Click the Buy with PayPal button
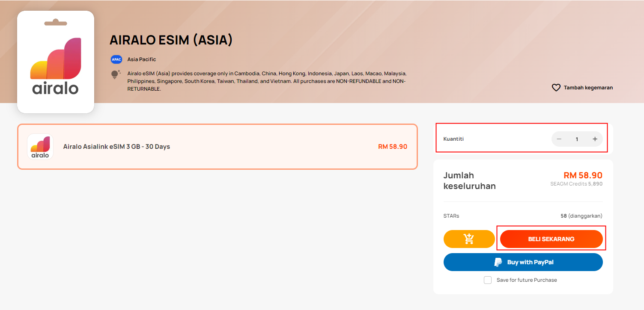 click(523, 262)
